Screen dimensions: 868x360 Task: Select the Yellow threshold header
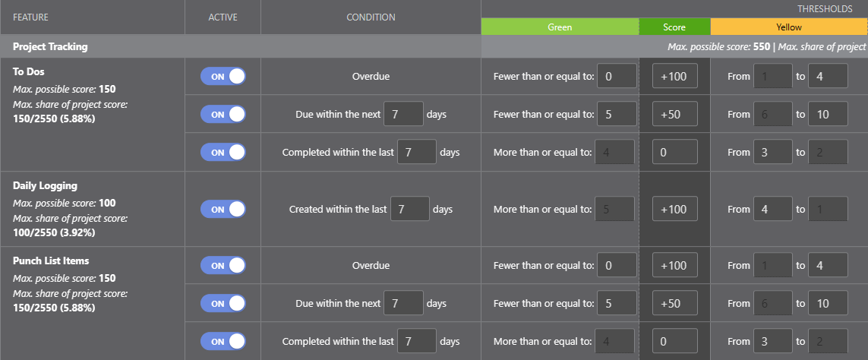click(788, 27)
